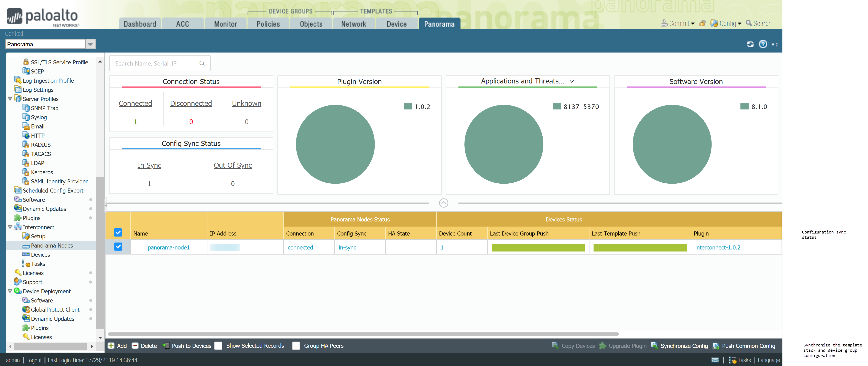Toggle the Show Selected Records checkbox

[x=218, y=346]
